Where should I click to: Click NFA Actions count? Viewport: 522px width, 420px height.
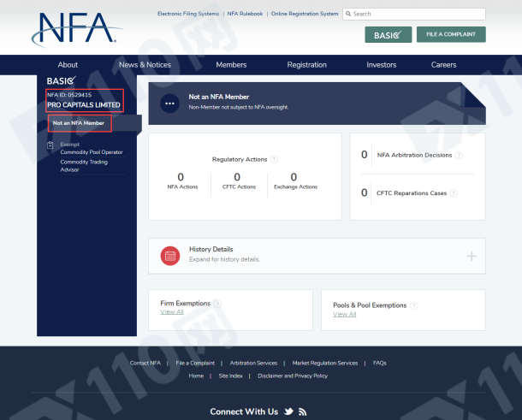click(x=181, y=177)
